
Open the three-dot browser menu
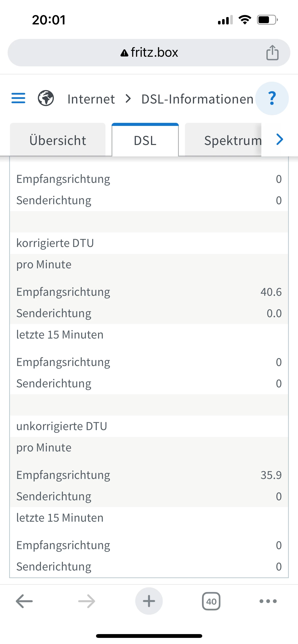point(268,601)
